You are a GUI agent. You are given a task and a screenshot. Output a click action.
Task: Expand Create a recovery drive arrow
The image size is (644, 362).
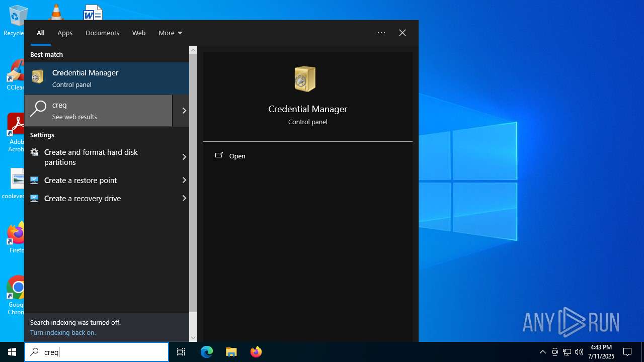pyautogui.click(x=184, y=198)
